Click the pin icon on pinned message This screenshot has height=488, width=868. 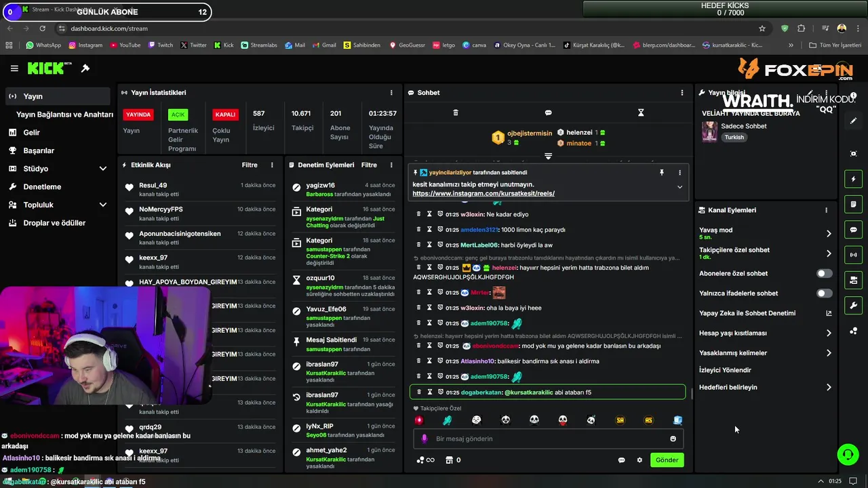[662, 173]
